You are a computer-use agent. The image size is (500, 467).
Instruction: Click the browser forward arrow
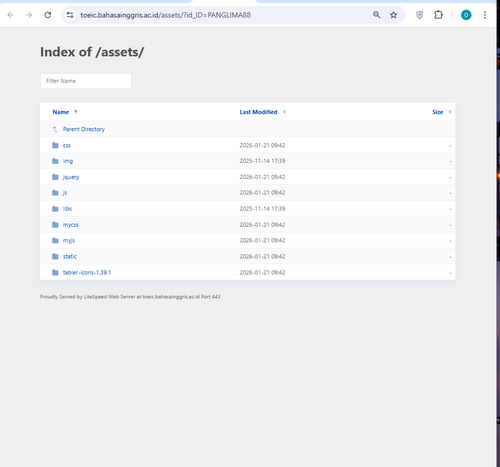(x=29, y=15)
